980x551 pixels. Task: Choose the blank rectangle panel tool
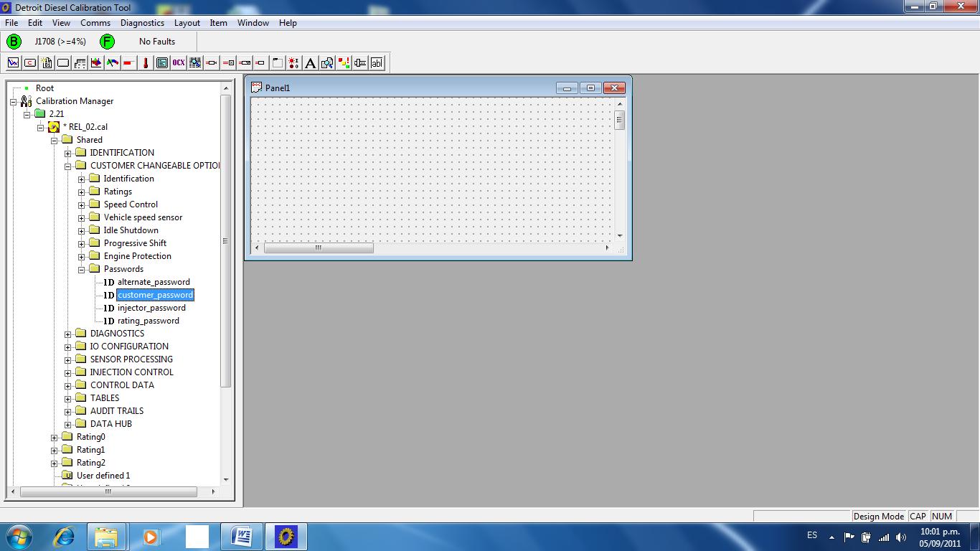[63, 62]
